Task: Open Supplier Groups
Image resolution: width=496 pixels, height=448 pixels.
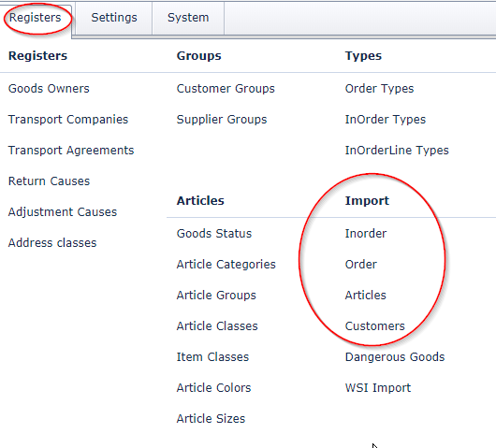Action: 222,120
